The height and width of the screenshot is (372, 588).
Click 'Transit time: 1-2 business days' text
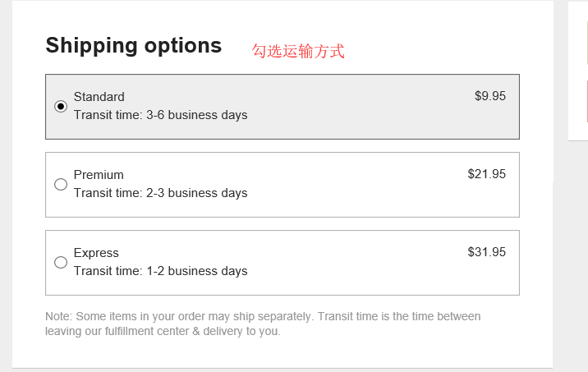point(160,271)
